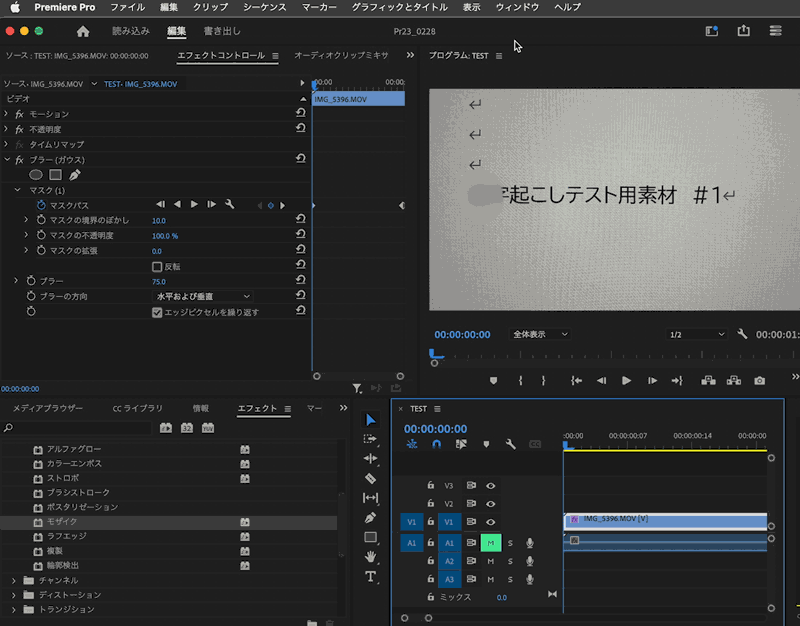
Task: Click the blur value 75.0
Action: point(159,282)
